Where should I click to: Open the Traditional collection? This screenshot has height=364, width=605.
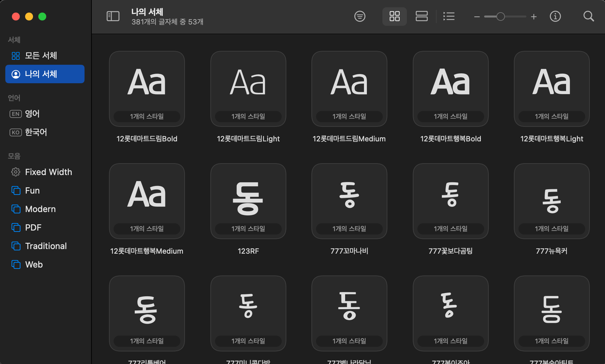click(45, 246)
